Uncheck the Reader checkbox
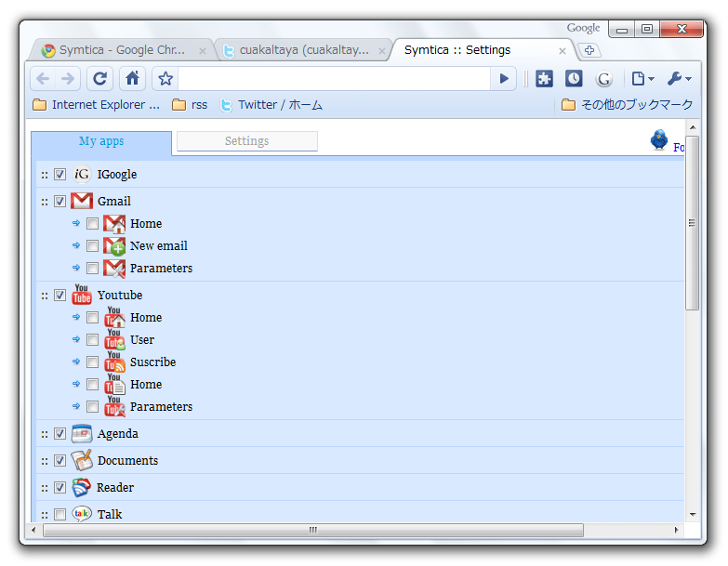Screen dimensions: 728x566 click(x=60, y=487)
